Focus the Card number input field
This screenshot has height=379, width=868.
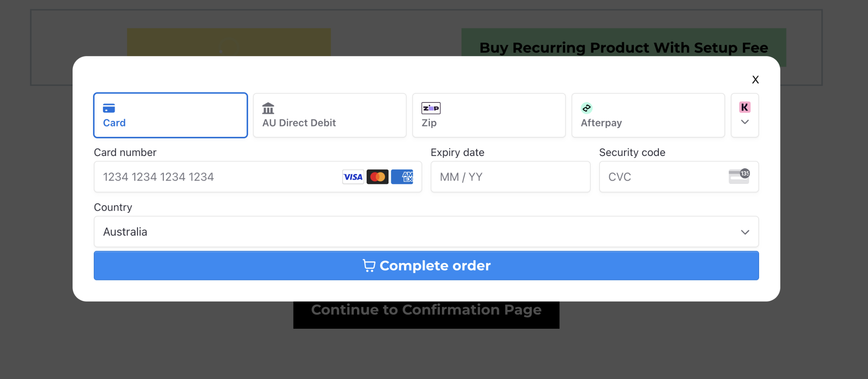point(258,177)
